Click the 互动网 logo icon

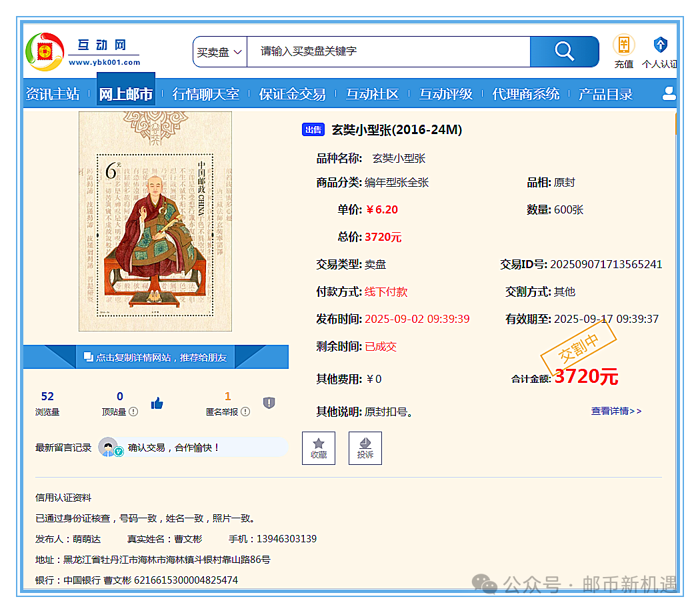[45, 52]
